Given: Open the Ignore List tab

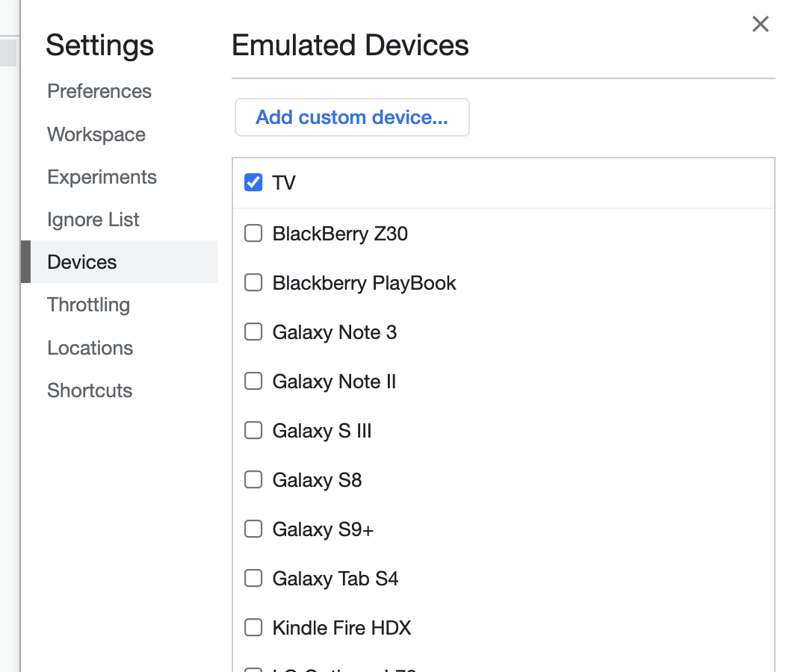Looking at the screenshot, I should (93, 220).
